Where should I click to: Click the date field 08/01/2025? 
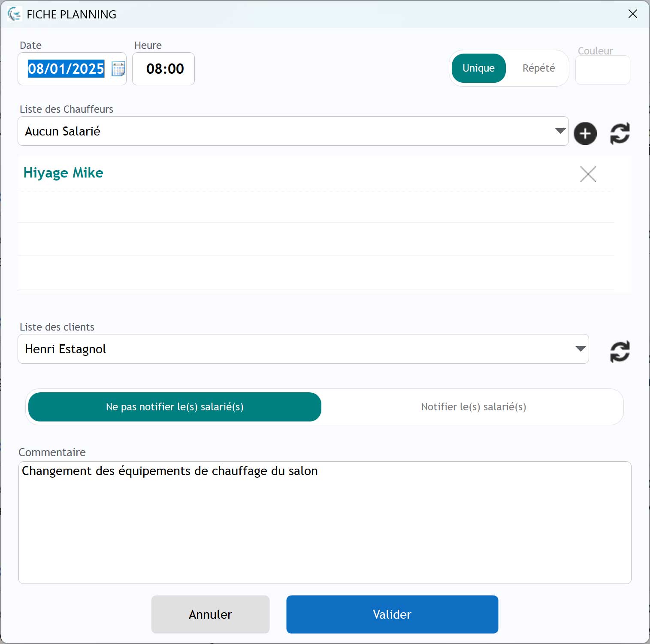pos(66,69)
